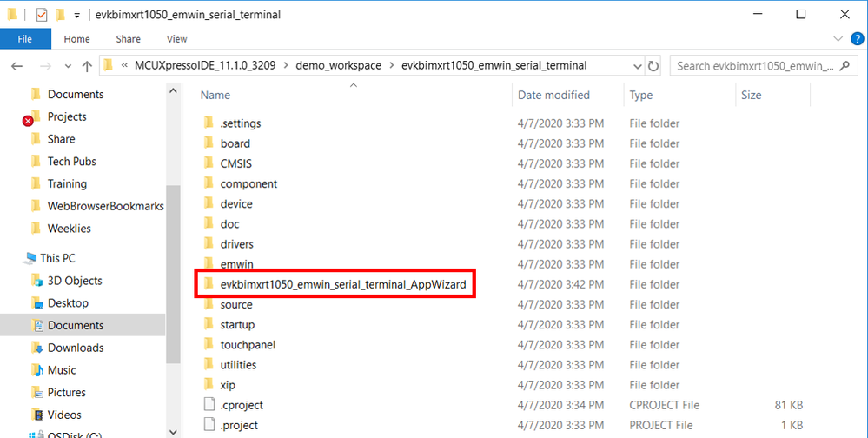
Task: Open Training in the navigation pane
Action: pos(67,184)
